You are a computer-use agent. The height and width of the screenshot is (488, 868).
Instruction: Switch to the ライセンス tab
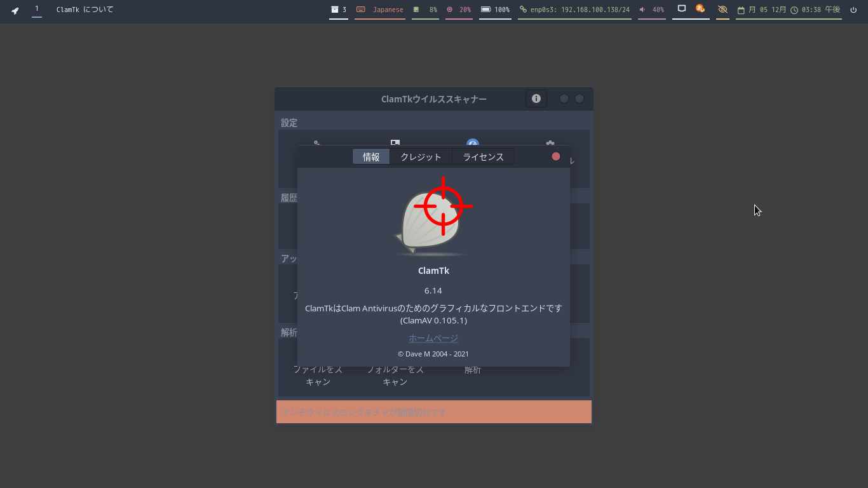(x=483, y=157)
